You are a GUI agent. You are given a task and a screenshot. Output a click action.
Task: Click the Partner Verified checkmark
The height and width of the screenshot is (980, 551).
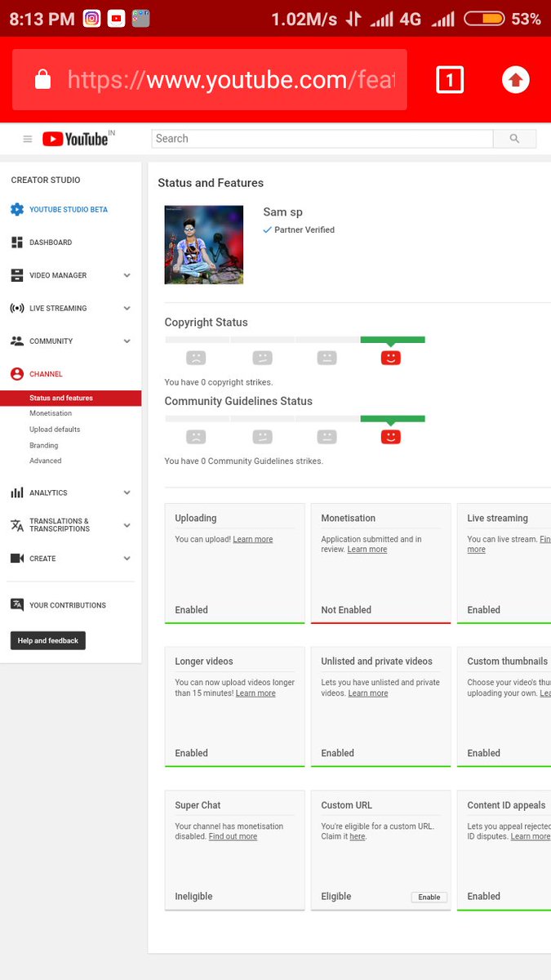[x=267, y=230]
